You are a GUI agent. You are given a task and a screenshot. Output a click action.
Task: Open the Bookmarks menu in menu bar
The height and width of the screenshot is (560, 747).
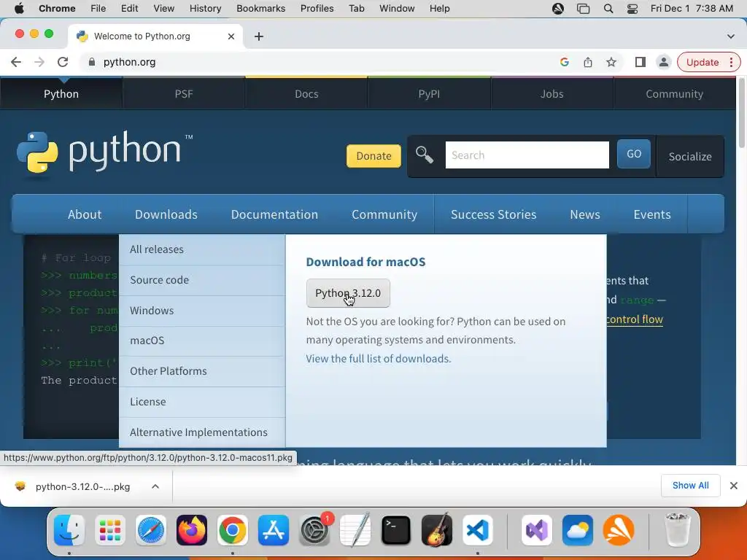[260, 9]
